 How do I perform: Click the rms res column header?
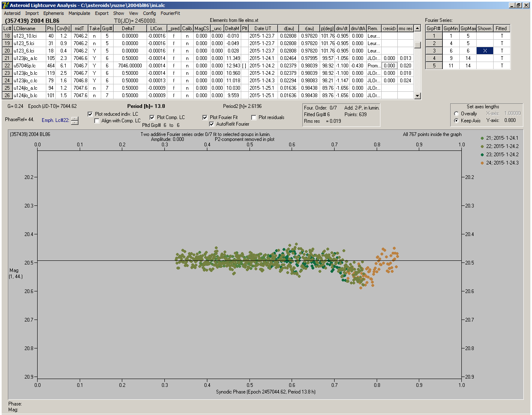click(x=405, y=29)
